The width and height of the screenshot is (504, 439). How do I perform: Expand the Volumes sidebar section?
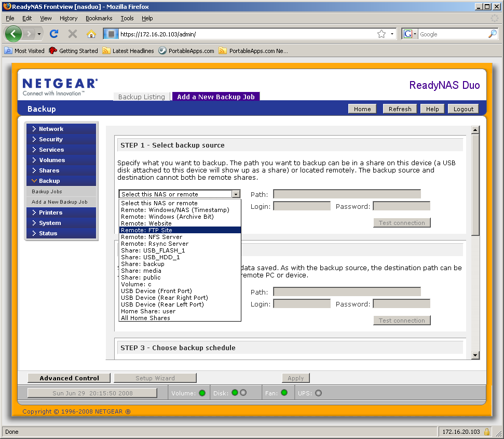click(x=61, y=160)
